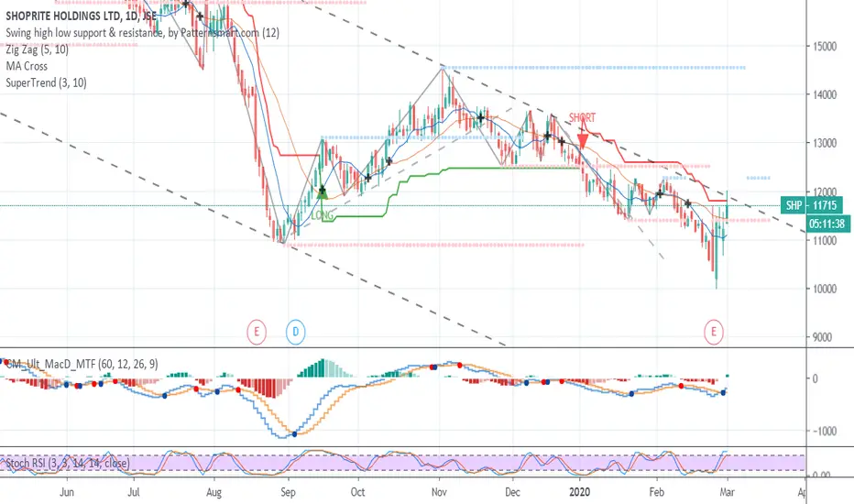Click the Oct label on time axis
Screen dimensions: 854x504
coord(358,492)
